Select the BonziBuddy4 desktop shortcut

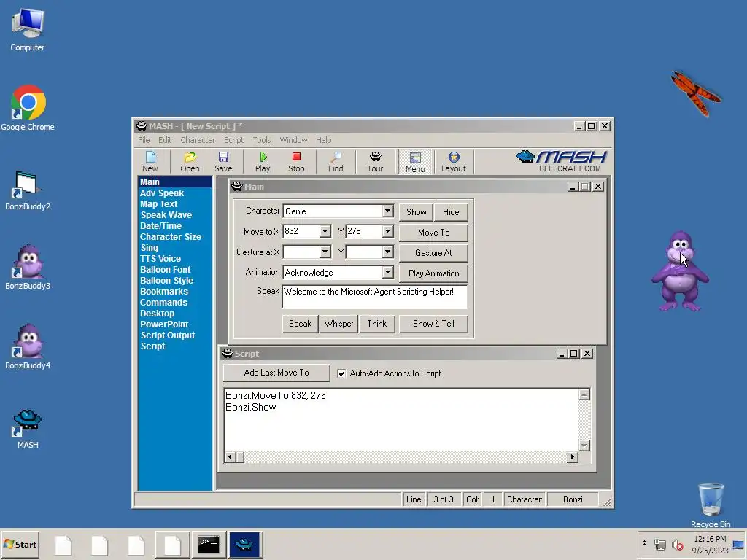point(28,346)
